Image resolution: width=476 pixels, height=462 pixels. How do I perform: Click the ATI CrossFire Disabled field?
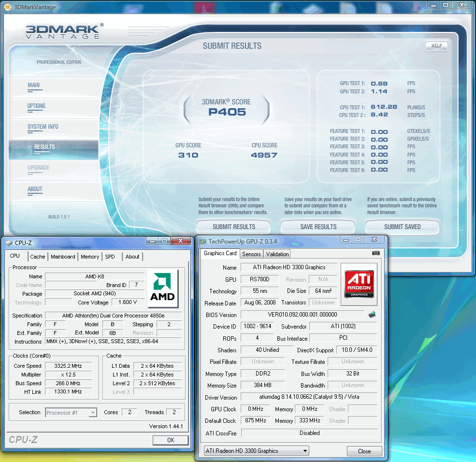coord(309,433)
